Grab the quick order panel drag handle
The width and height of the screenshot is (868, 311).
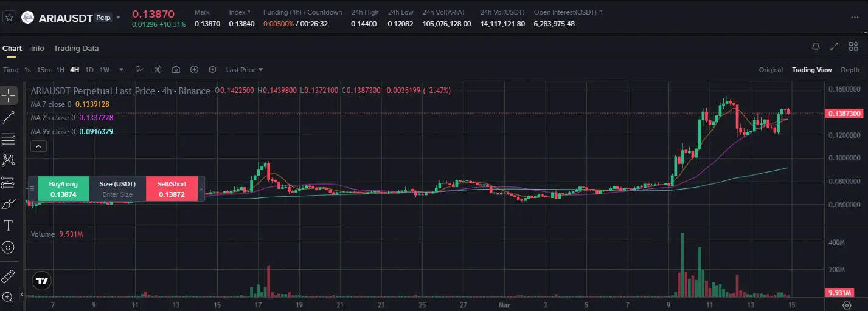33,189
